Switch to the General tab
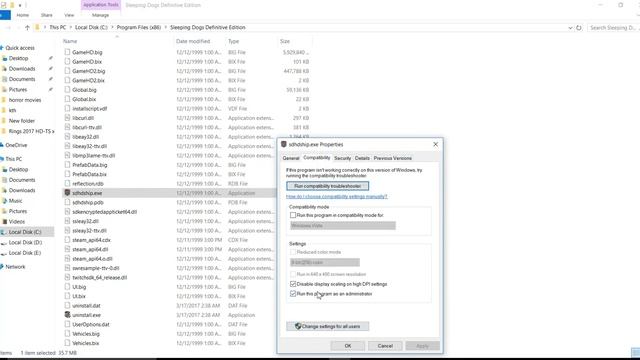This screenshot has width=640, height=360. (291, 158)
